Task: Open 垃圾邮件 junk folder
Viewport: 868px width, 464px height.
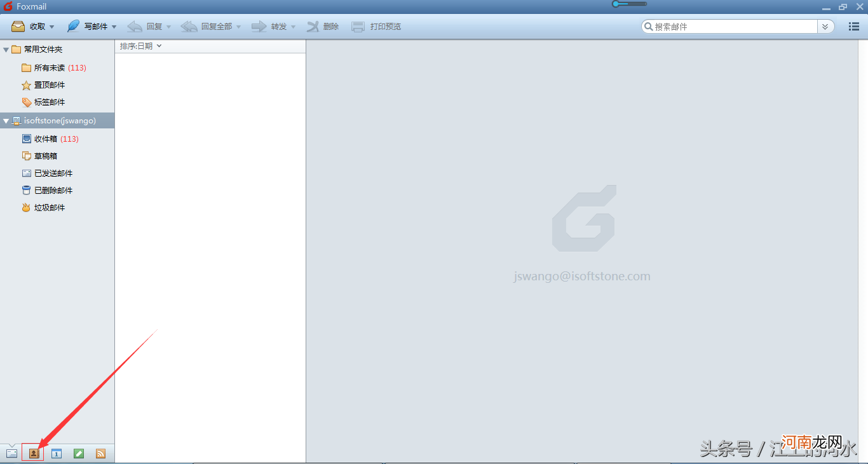Action: pos(43,208)
